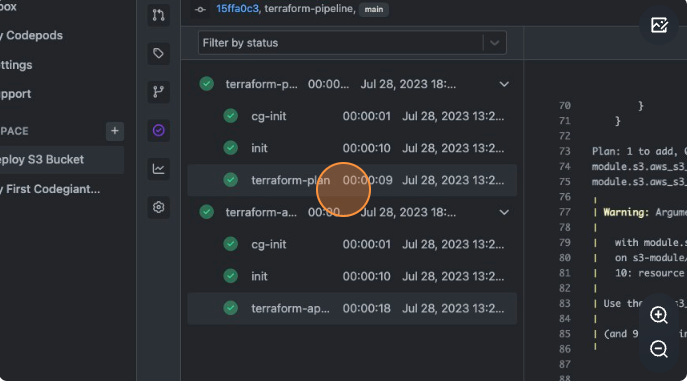Select Deploy S3 Bucket workspace item

tap(61, 159)
